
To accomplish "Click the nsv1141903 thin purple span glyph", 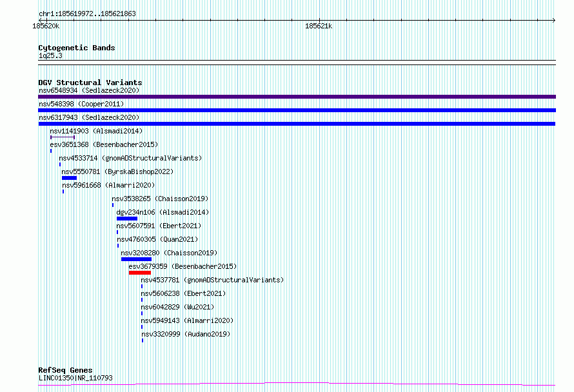I will click(63, 137).
